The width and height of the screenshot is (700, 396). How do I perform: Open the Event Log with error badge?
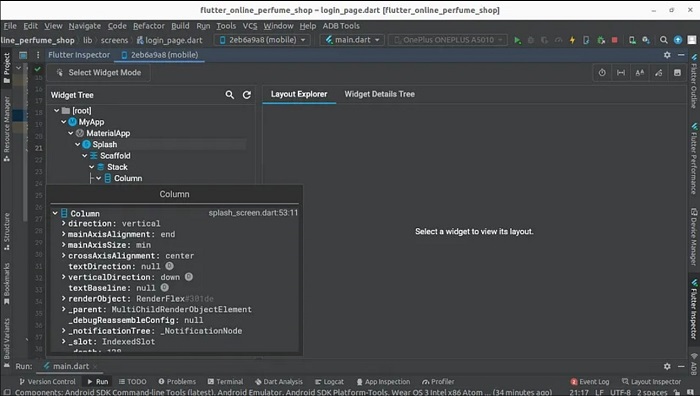tap(590, 382)
